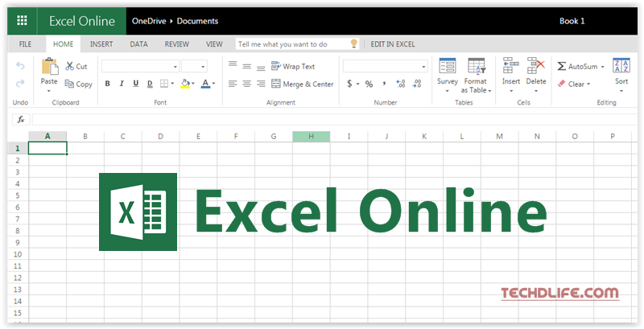Increase decimal places

401,84
